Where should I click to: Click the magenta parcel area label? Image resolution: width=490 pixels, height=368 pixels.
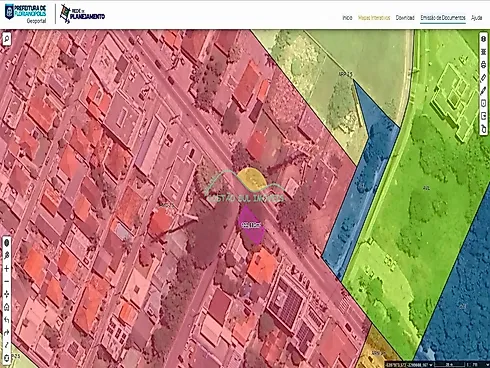click(251, 225)
